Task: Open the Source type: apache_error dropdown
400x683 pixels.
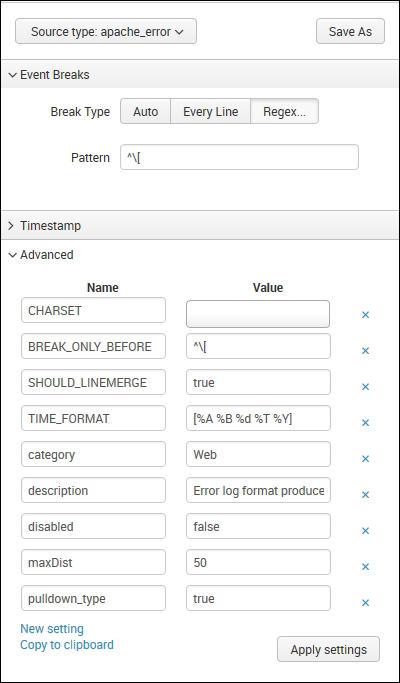Action: click(x=106, y=31)
